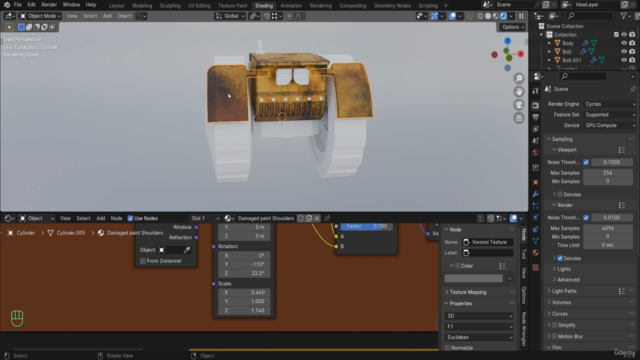Image resolution: width=640 pixels, height=360 pixels.
Task: Open Modifier properties wrench icon
Action: pyautogui.click(x=536, y=194)
